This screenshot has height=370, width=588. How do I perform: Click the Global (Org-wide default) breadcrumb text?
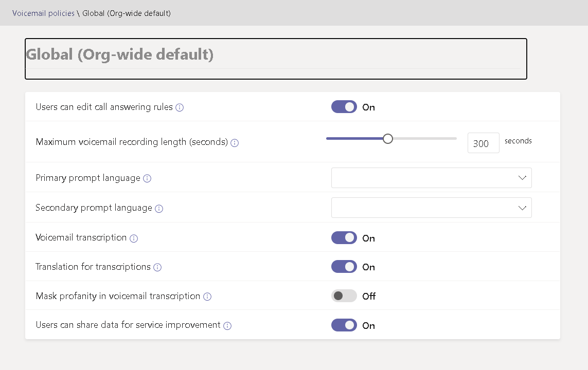pyautogui.click(x=127, y=13)
